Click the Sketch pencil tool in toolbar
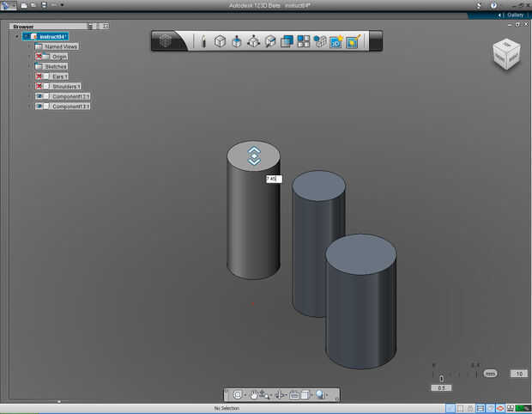532x414 pixels. (204, 41)
